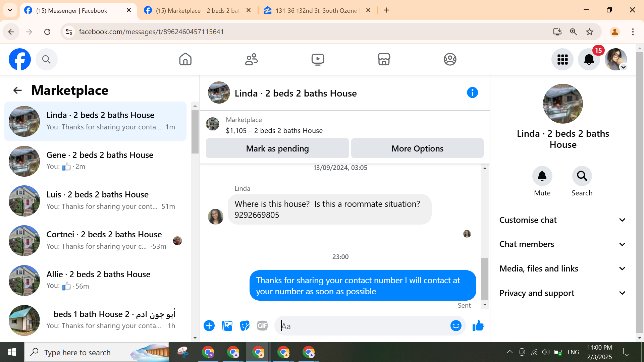Expand Privacy and support section
The image size is (644, 362).
(562, 293)
